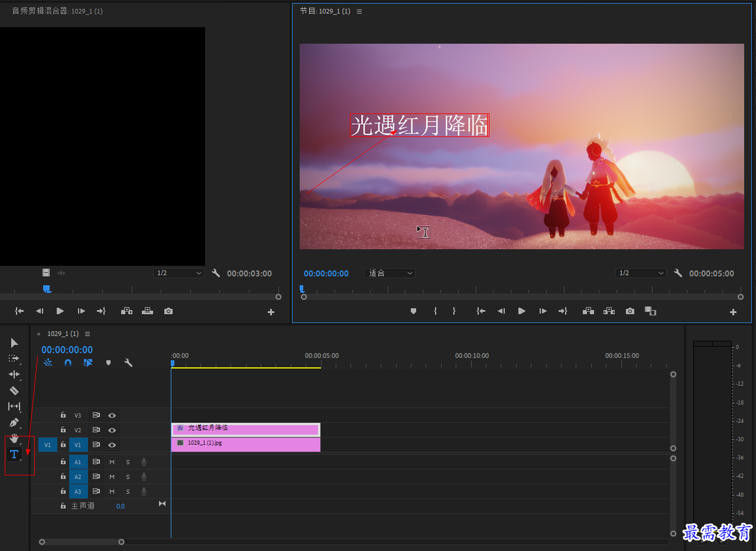Click the 主声道 volume value 0.0
This screenshot has width=756, height=551.
(121, 506)
